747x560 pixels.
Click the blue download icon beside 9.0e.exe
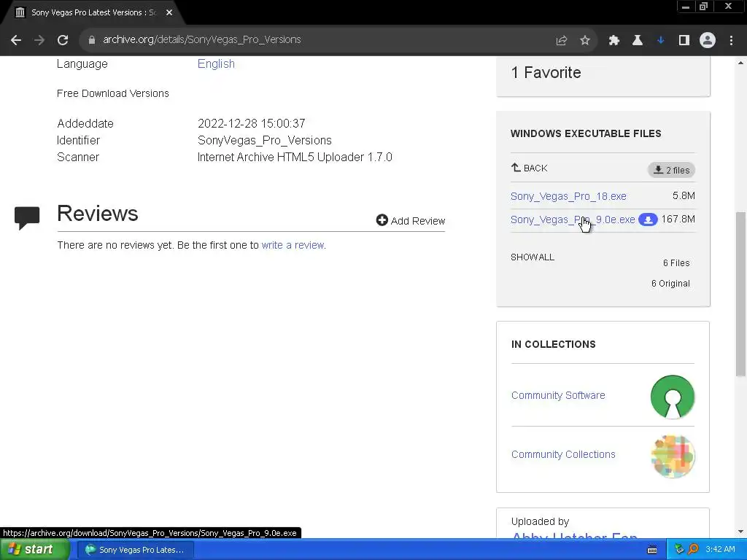(x=648, y=219)
